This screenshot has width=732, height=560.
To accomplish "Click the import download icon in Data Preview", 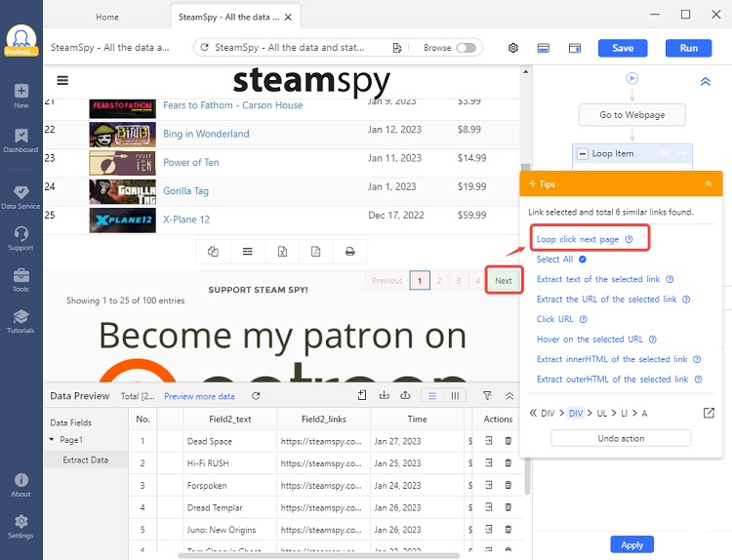I will coord(385,396).
